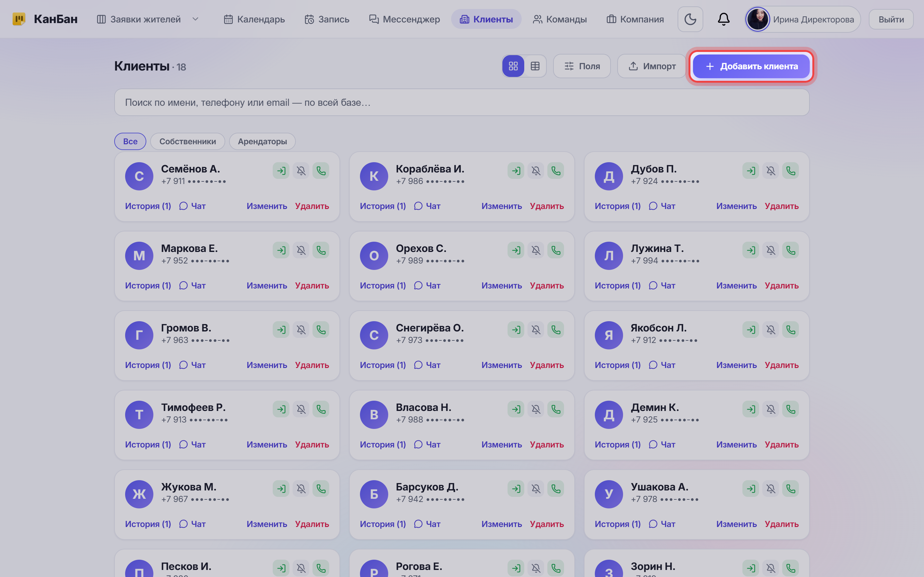The height and width of the screenshot is (577, 924).
Task: Open Ирина Директорова profile avatar
Action: point(757,19)
